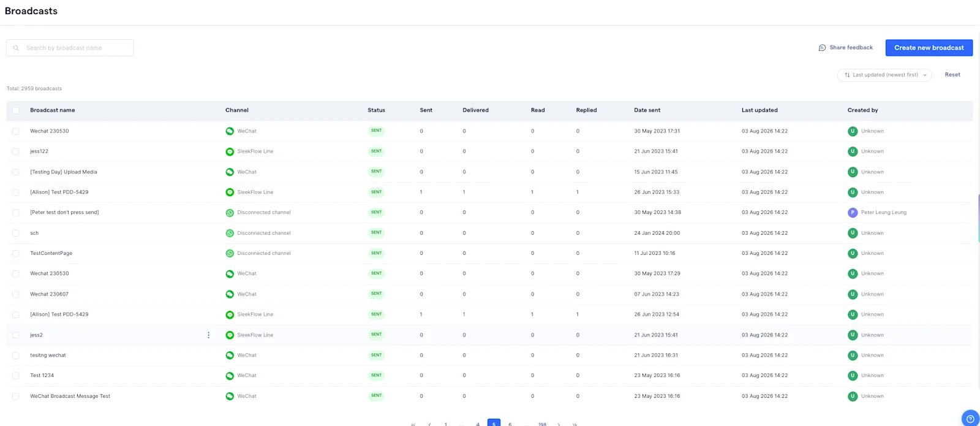Click the Peter Leung Leung creator name
Viewport: 980px width, 426px height.
tap(884, 213)
